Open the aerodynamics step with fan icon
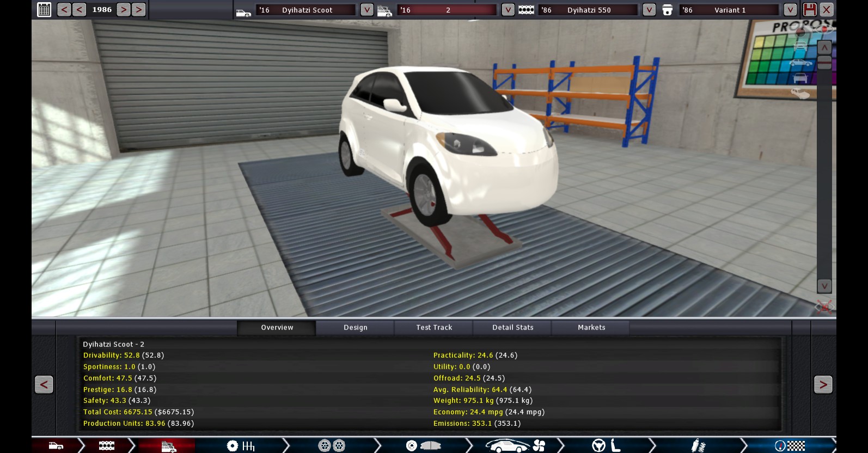This screenshot has height=453, width=868. coord(515,446)
